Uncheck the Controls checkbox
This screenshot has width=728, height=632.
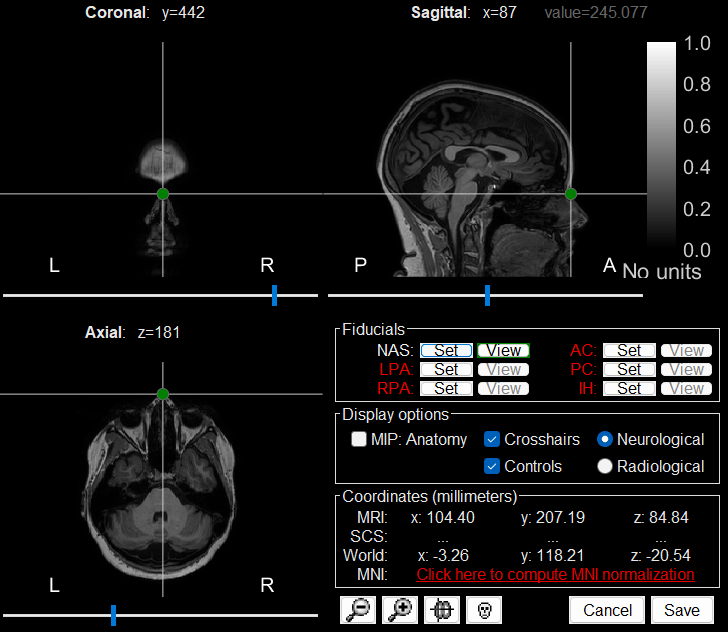[x=492, y=466]
